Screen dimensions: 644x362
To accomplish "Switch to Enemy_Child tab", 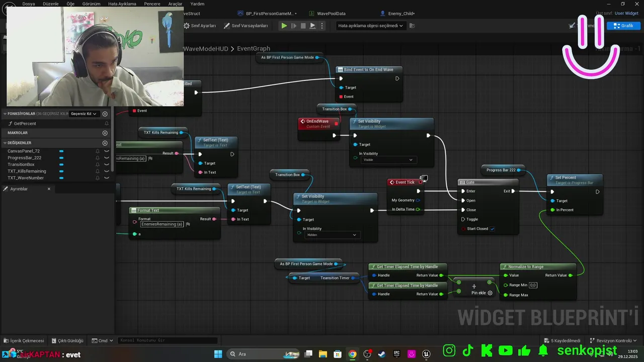I will coord(398,14).
